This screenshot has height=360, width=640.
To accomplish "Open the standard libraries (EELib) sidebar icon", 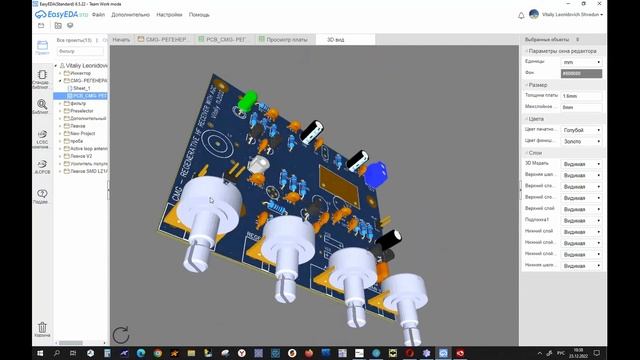I will [42, 79].
